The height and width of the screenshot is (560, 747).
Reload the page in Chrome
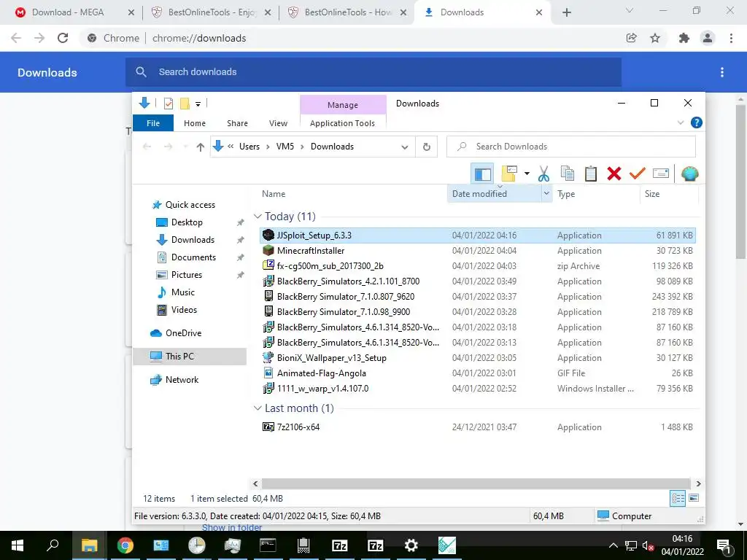(63, 38)
